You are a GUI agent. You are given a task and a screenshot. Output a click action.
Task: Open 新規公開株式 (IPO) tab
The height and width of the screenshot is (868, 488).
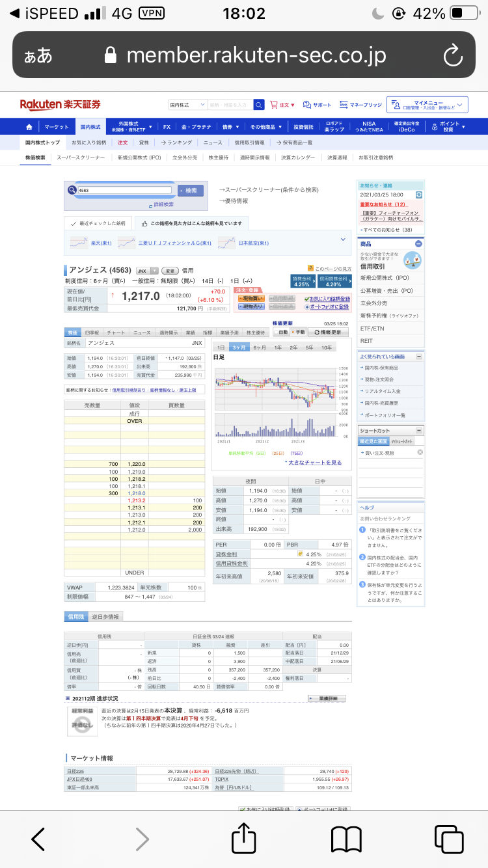(139, 157)
